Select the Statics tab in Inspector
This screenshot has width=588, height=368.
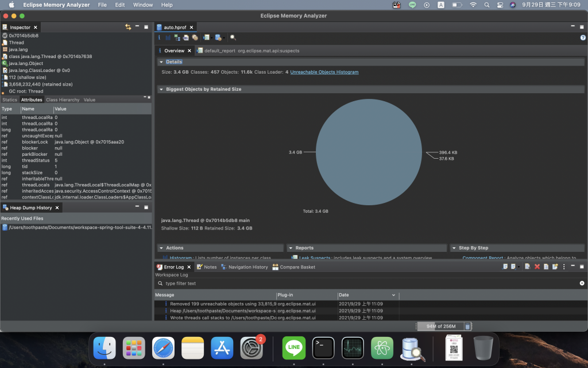click(x=10, y=100)
